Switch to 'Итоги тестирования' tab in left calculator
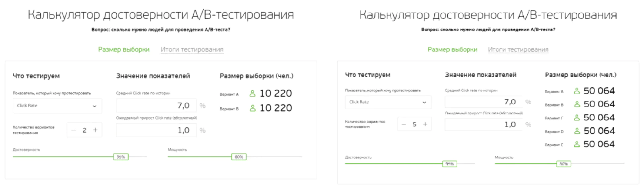 (192, 49)
